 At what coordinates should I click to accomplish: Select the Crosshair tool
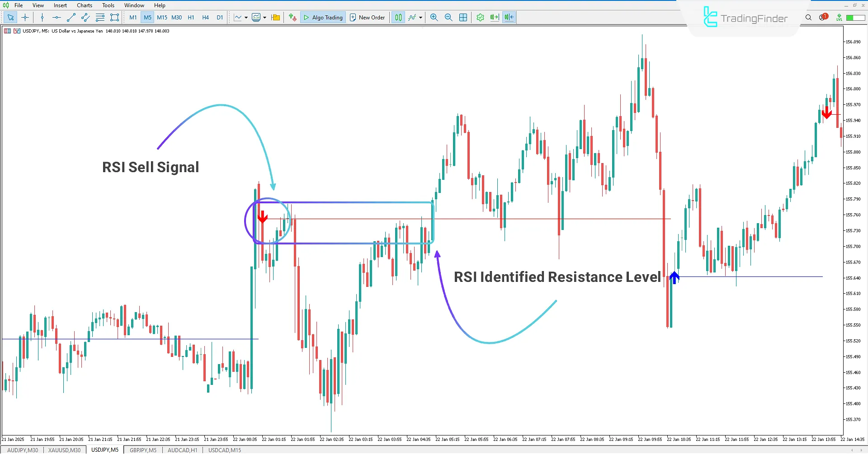pyautogui.click(x=25, y=17)
